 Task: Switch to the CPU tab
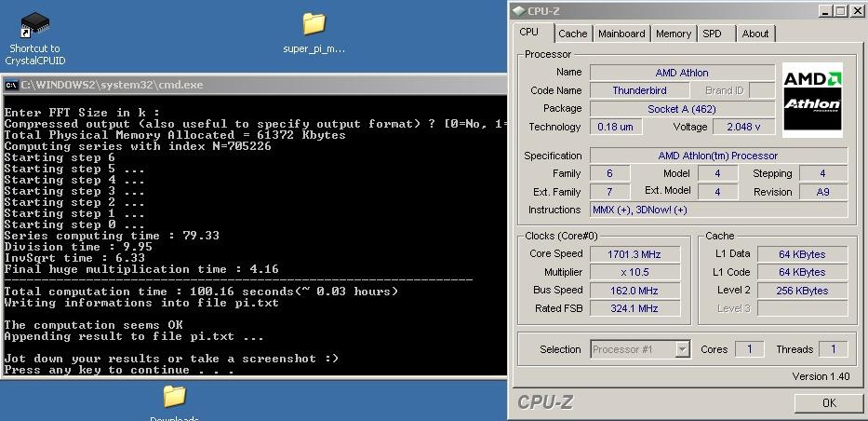529,33
